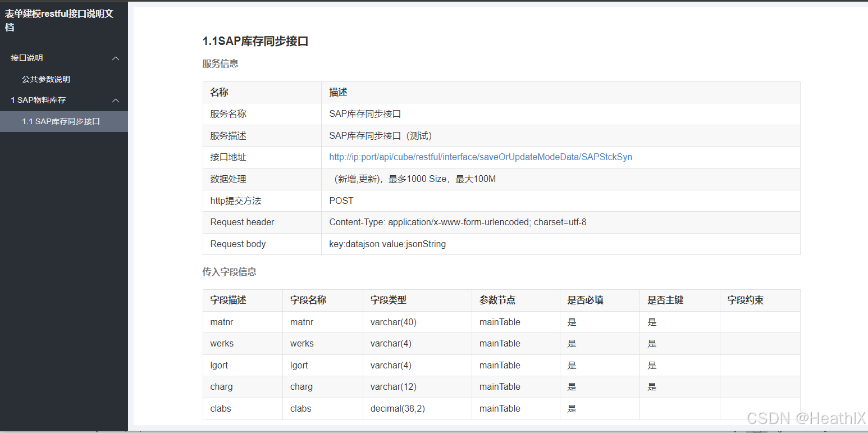Click the Content-Type application/x-www-form-urlencoded value
Viewport: 868px width, 433px height.
click(x=561, y=222)
